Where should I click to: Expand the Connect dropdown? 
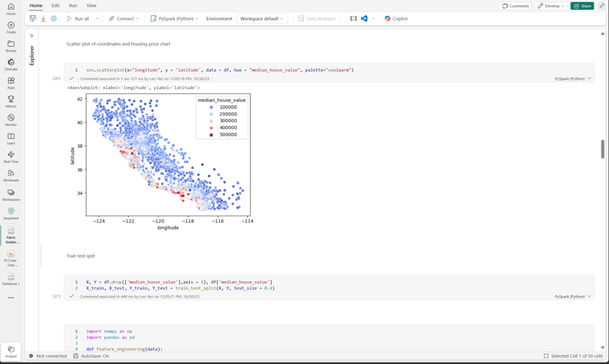point(124,18)
